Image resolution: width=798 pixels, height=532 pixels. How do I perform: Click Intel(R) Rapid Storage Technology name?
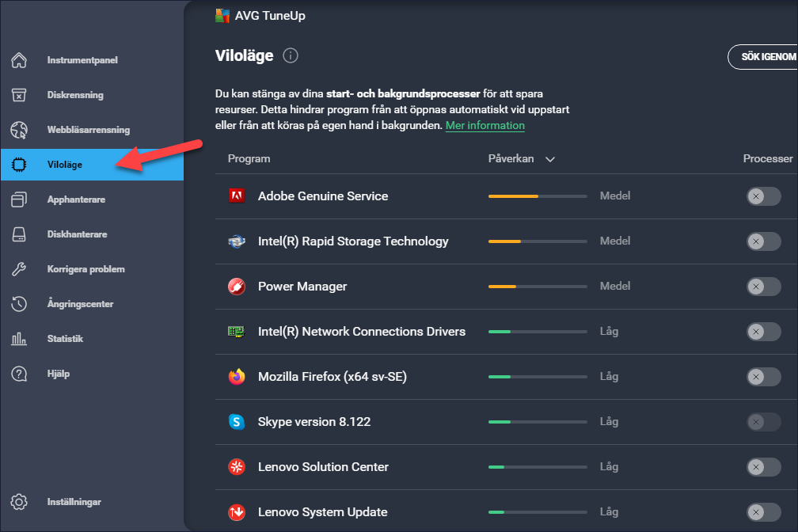[353, 241]
